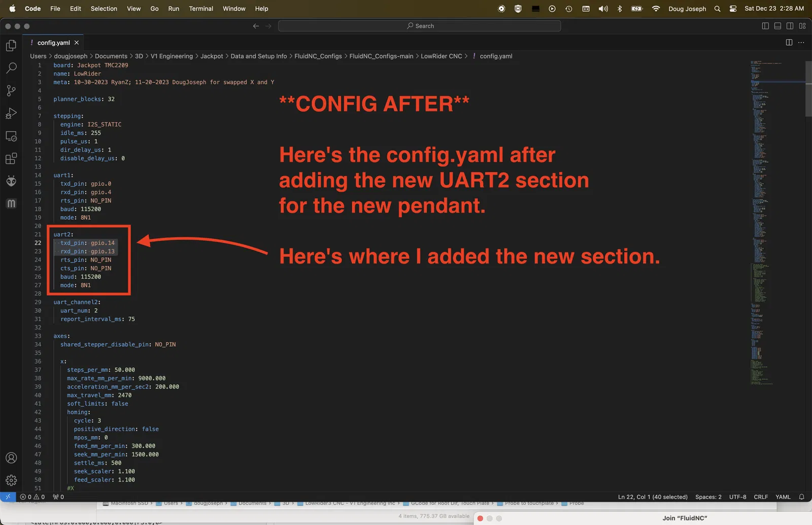Click the Apple menu logo

click(x=12, y=9)
